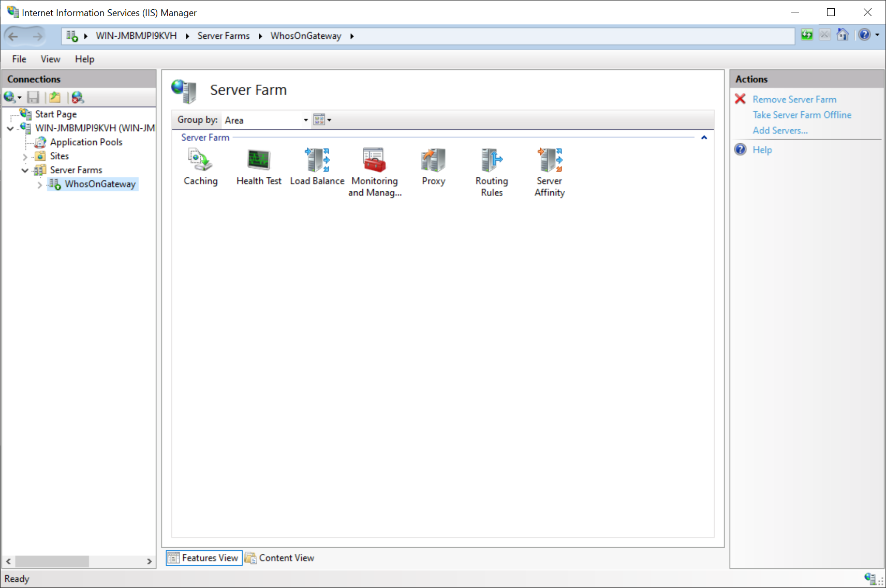Image resolution: width=886 pixels, height=588 pixels.
Task: Click the Connections scroll right arrow
Action: tap(149, 561)
